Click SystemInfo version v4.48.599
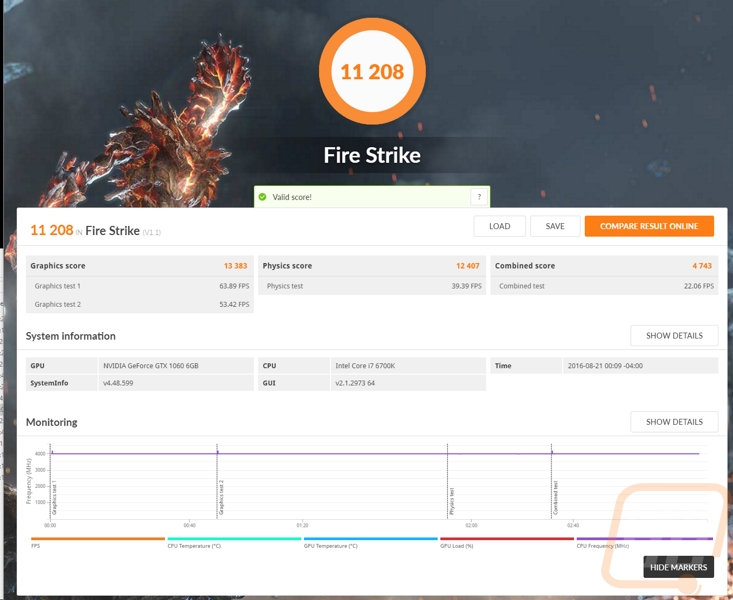The width and height of the screenshot is (733, 600). point(118,383)
